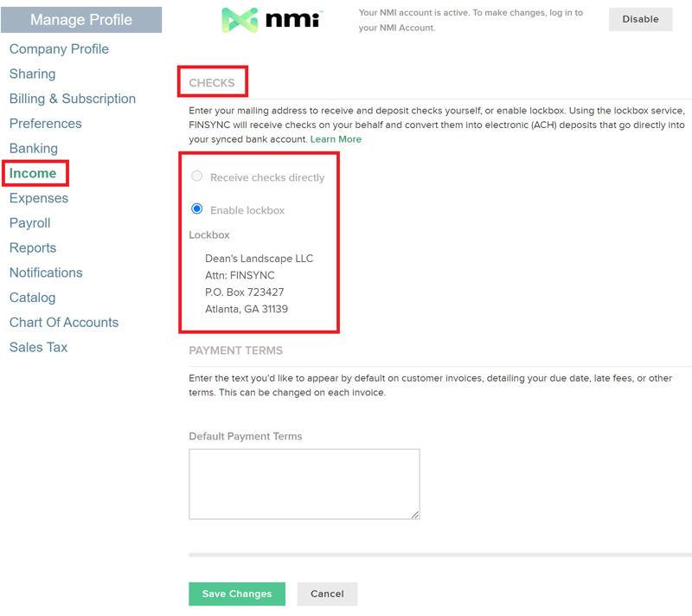
Task: Open Notifications settings
Action: click(x=45, y=273)
